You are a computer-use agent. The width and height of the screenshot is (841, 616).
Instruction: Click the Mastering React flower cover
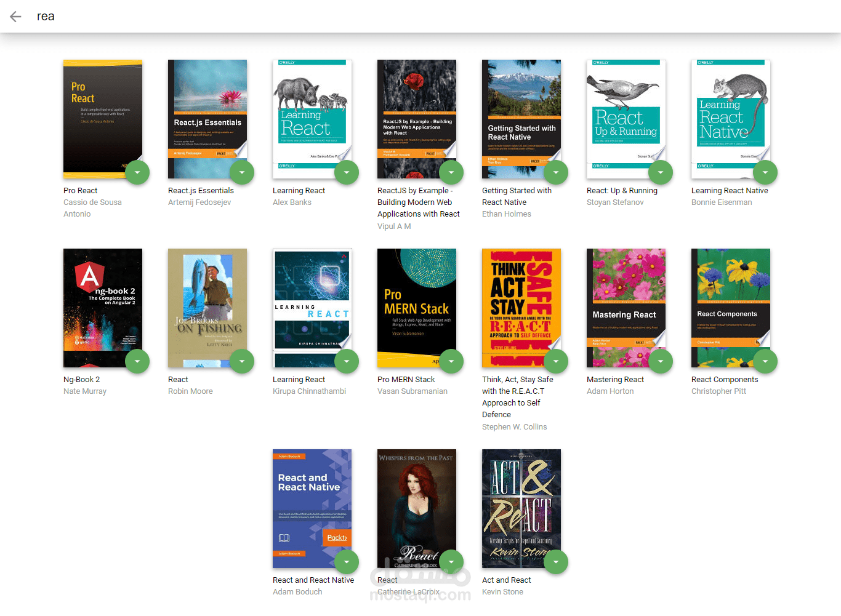click(x=626, y=308)
